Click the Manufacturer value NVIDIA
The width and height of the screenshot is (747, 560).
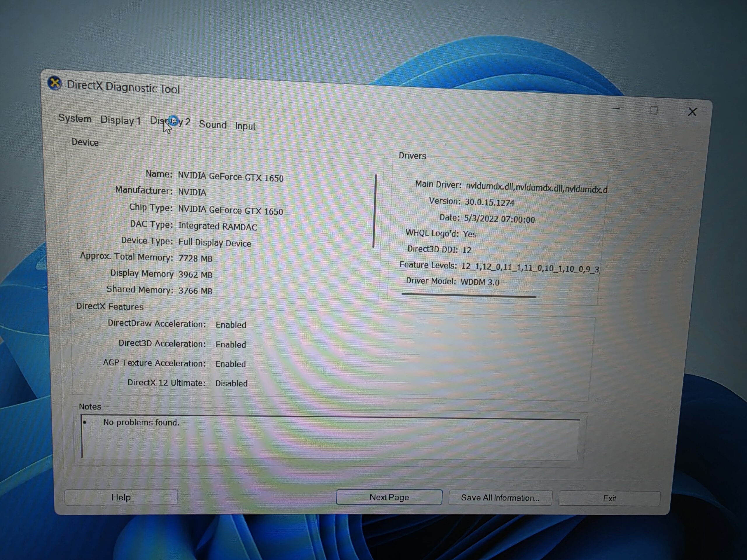pyautogui.click(x=192, y=192)
